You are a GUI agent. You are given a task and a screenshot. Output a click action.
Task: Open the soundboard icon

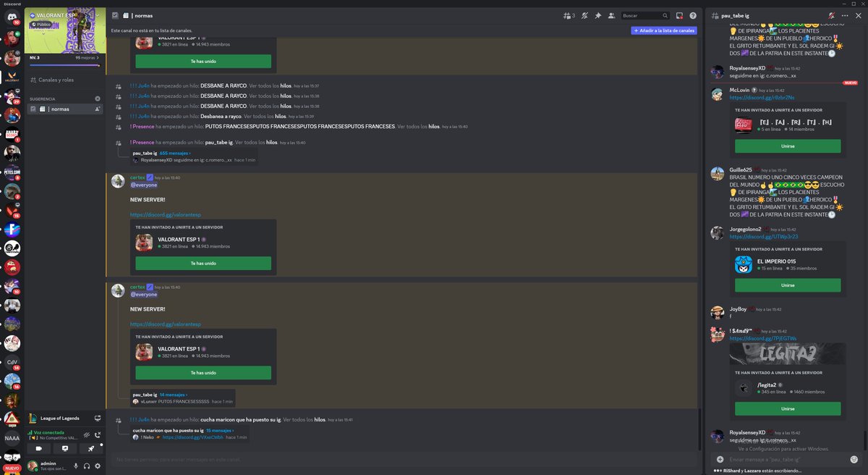(92, 449)
